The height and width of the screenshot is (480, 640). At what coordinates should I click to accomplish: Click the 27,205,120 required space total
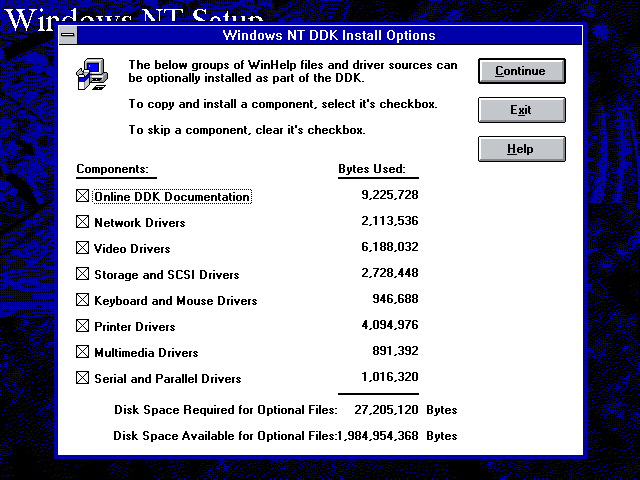click(x=386, y=410)
